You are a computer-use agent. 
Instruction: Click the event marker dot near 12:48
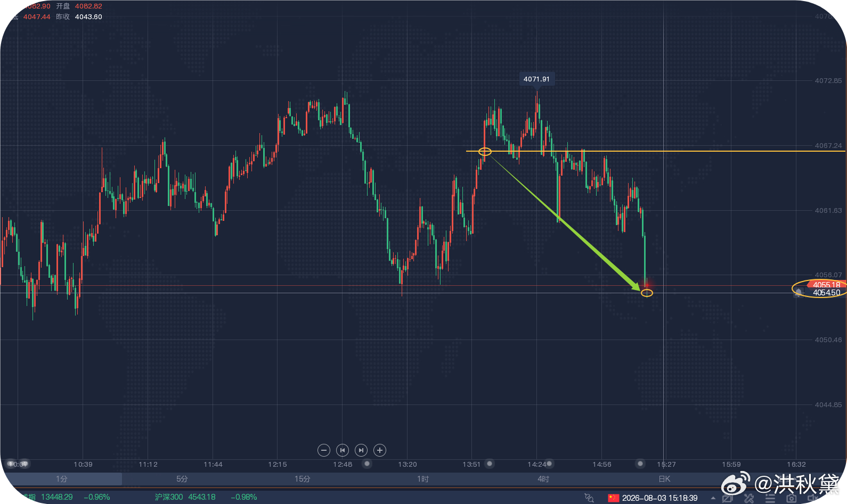(367, 464)
